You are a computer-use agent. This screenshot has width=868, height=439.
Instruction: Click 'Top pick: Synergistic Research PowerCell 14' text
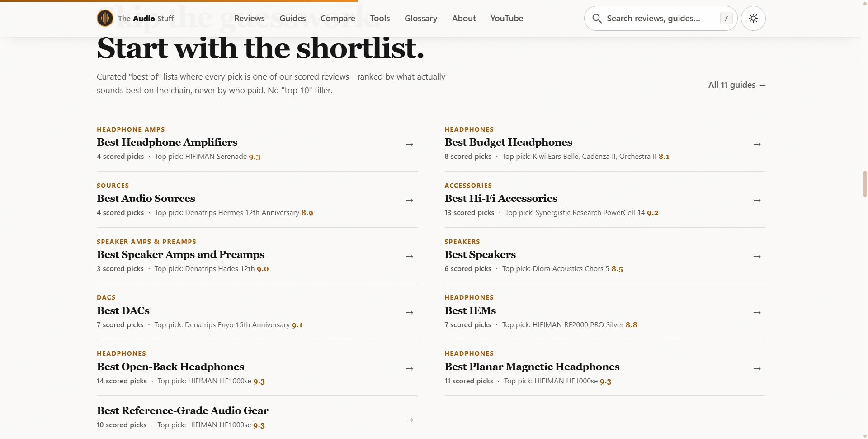(x=575, y=212)
